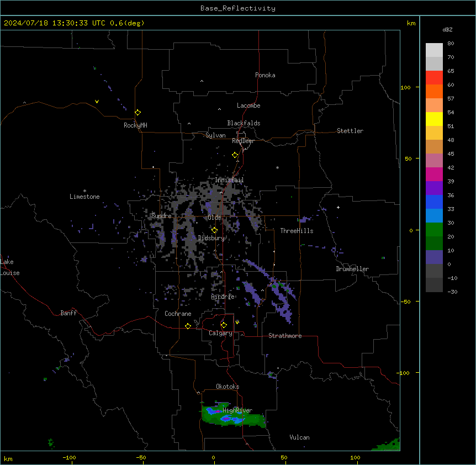Click the Calgary city label
Image resolution: width=476 pixels, height=465 pixels.
click(x=221, y=333)
